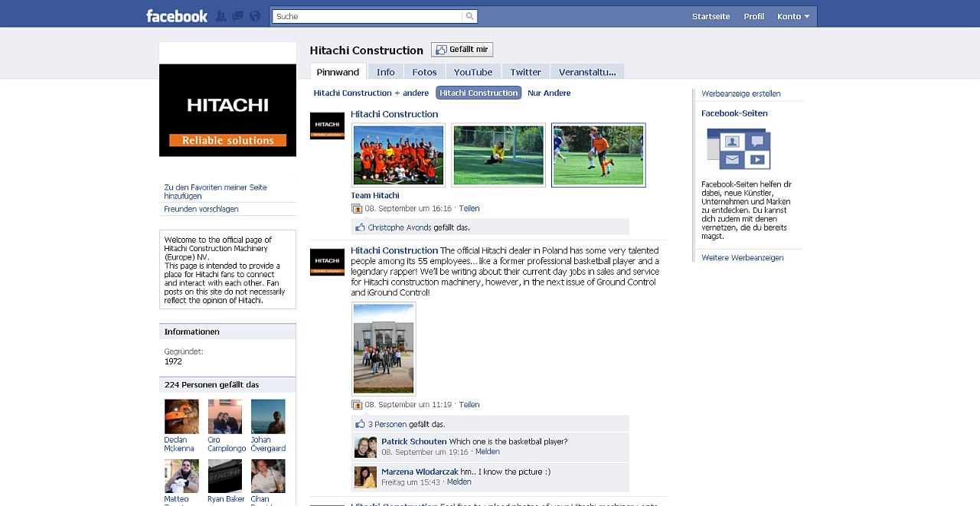Open 'Hitachi Construction' name in Poland post

pyautogui.click(x=394, y=250)
